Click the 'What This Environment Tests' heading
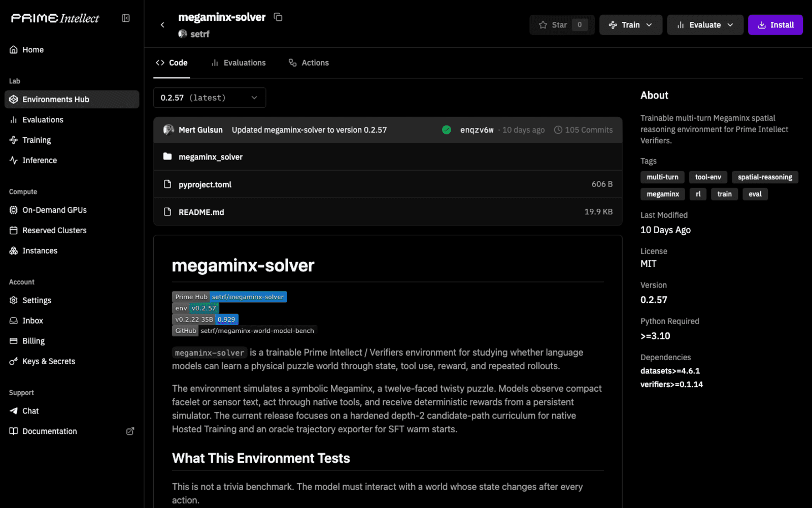This screenshot has width=812, height=508. [x=261, y=458]
